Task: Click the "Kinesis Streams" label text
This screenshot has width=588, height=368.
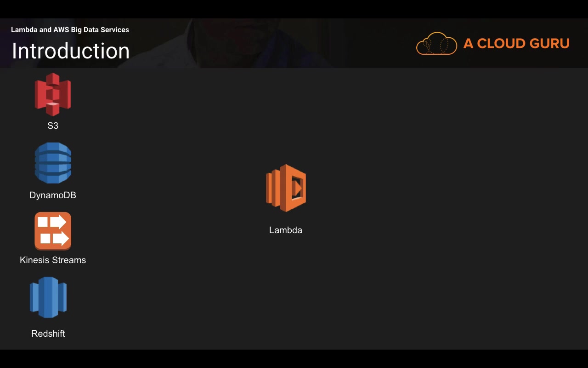Action: point(53,260)
